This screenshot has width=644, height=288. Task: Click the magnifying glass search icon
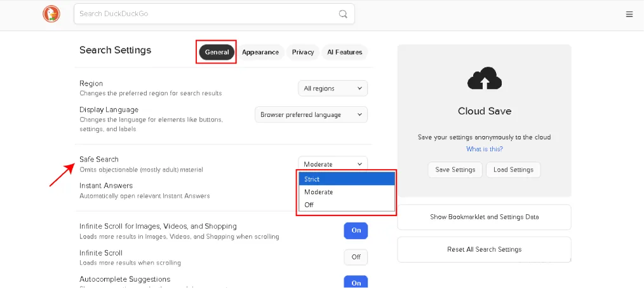pos(343,14)
